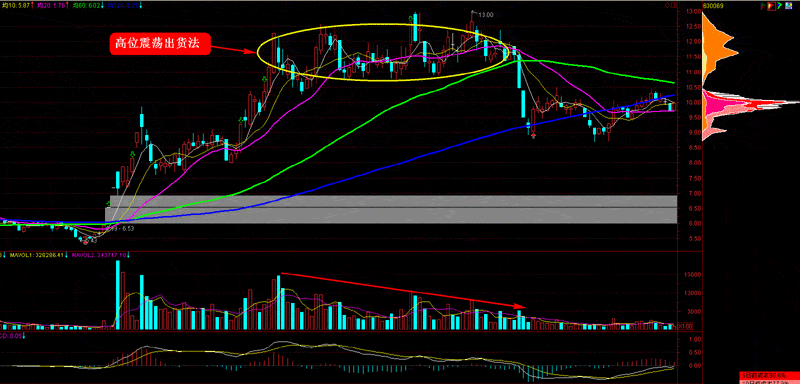Viewport: 800px width, 384px height.
Task: Click the blue-green flag icon at top right
Action: tap(780, 6)
